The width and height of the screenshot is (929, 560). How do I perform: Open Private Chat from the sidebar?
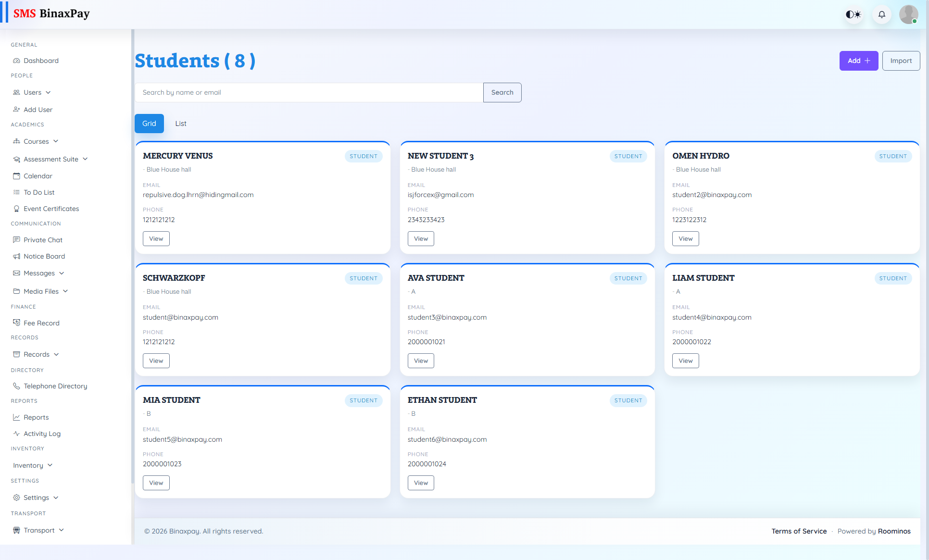click(16, 240)
